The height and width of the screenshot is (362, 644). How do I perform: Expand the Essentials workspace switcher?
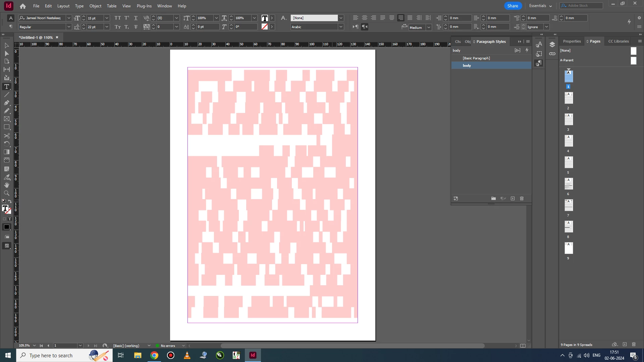pyautogui.click(x=540, y=6)
